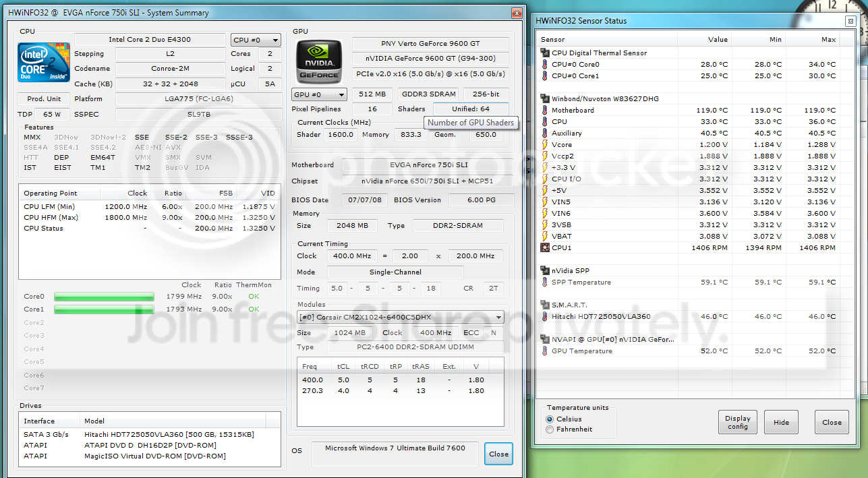Select the Hitachi HDT725050VLA360 drive row

[x=150, y=434]
